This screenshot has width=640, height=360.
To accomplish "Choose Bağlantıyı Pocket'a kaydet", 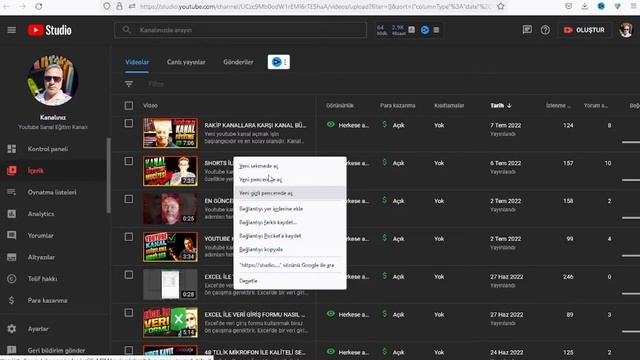I will 290,236.
